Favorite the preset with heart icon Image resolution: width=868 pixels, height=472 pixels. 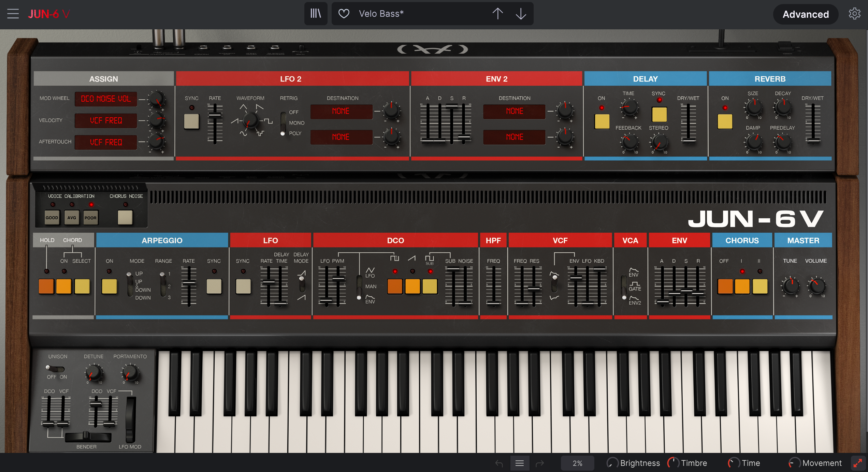point(344,14)
